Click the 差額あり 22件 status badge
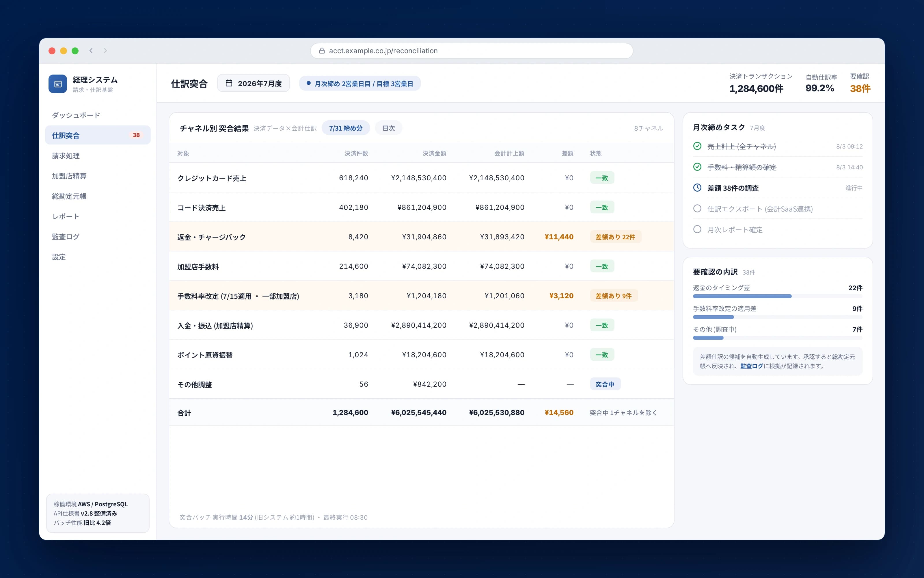This screenshot has width=924, height=578. [615, 237]
